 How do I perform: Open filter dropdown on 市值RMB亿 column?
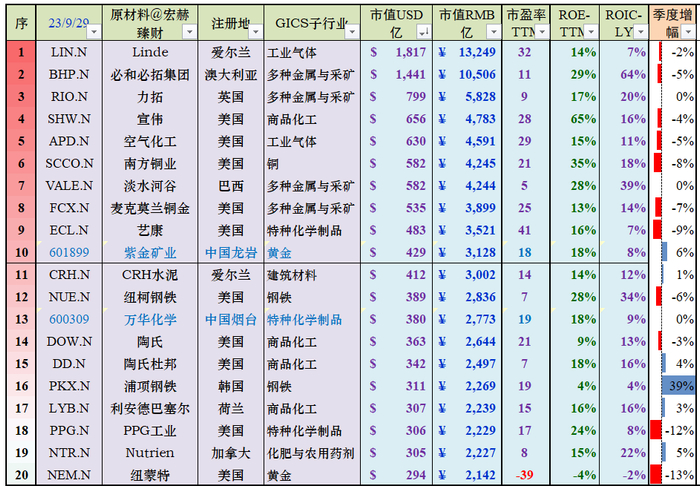(x=493, y=32)
